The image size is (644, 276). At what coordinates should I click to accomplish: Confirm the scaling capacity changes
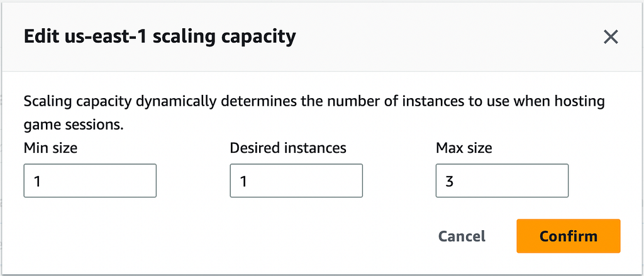tap(568, 236)
